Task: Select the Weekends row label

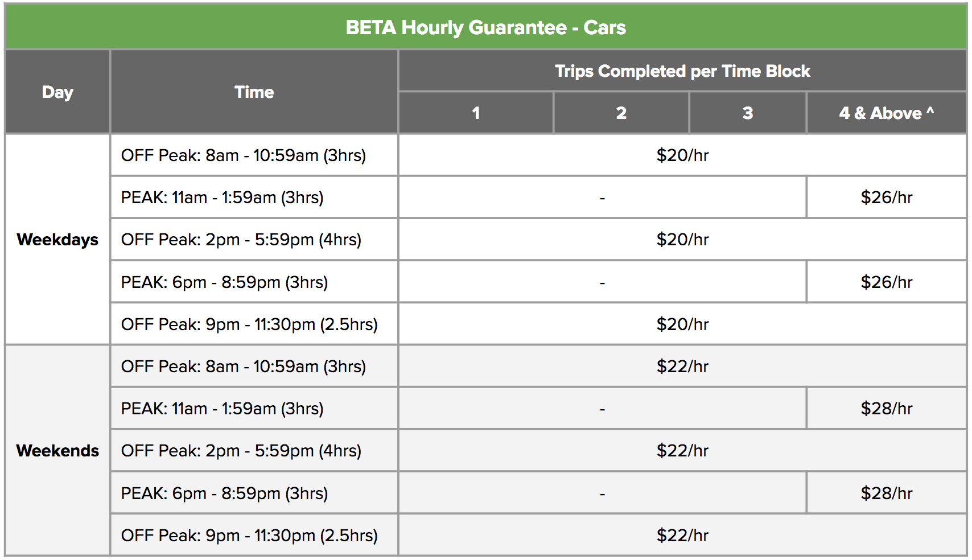Action: 57,451
